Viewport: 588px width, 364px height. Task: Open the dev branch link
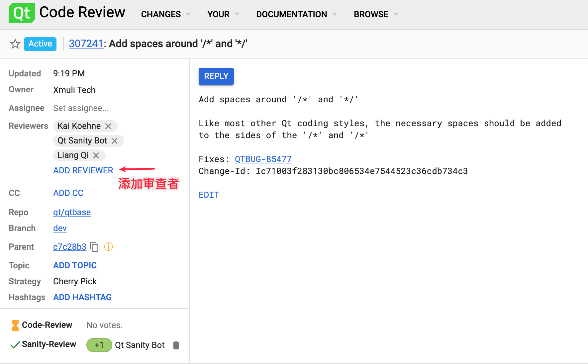[60, 228]
